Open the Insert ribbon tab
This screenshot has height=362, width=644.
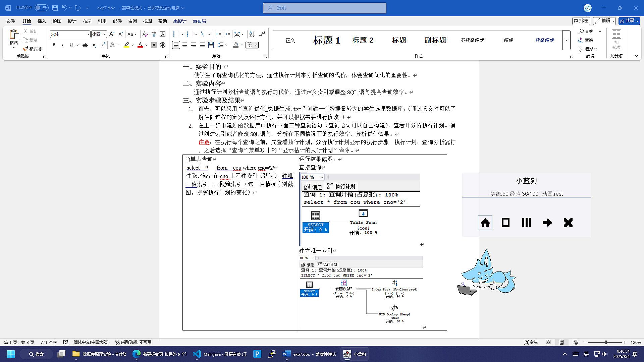coord(42,21)
